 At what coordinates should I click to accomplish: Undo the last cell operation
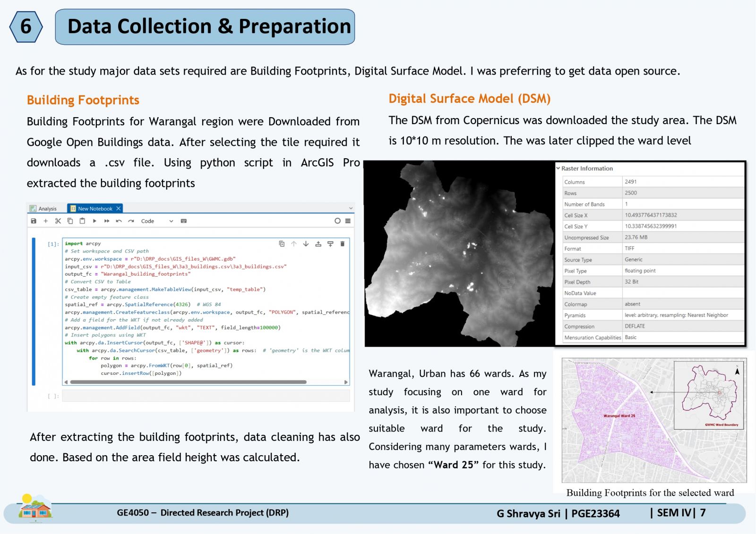tap(119, 221)
